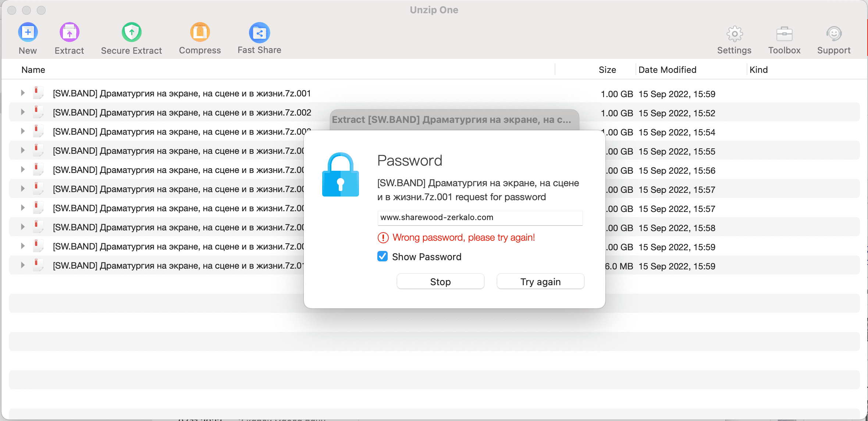868x421 pixels.
Task: Select the Name column header
Action: [x=33, y=70]
